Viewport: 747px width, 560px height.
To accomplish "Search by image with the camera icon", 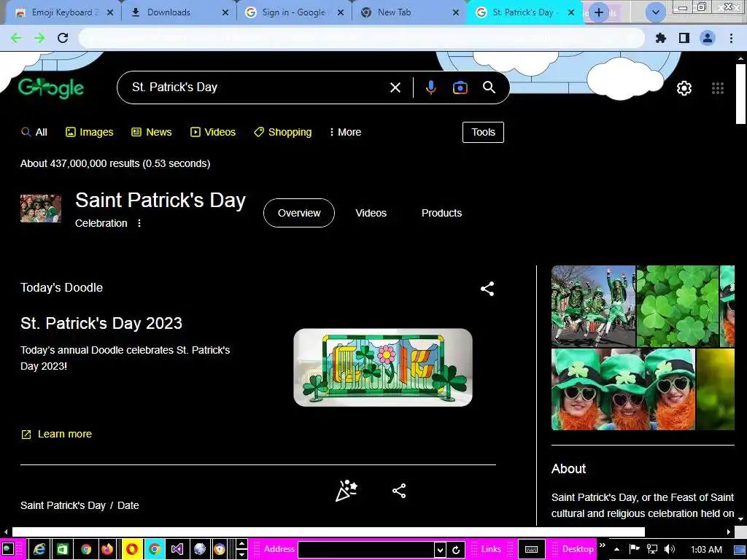I will click(x=460, y=87).
